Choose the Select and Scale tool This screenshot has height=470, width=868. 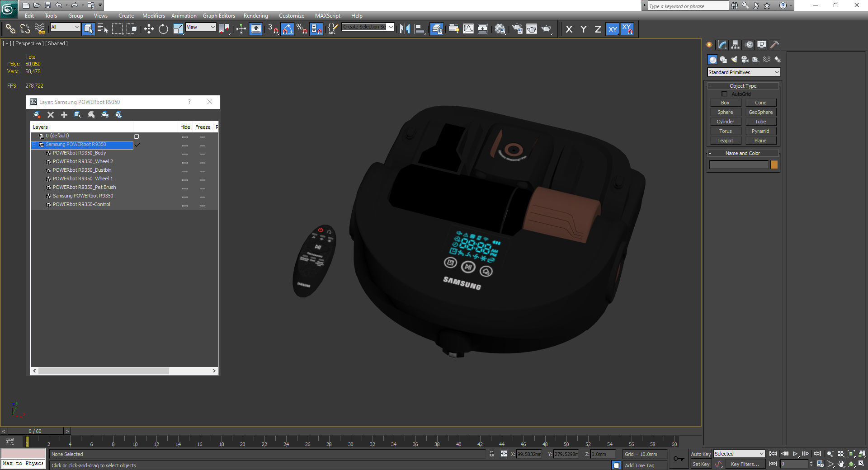coord(178,29)
